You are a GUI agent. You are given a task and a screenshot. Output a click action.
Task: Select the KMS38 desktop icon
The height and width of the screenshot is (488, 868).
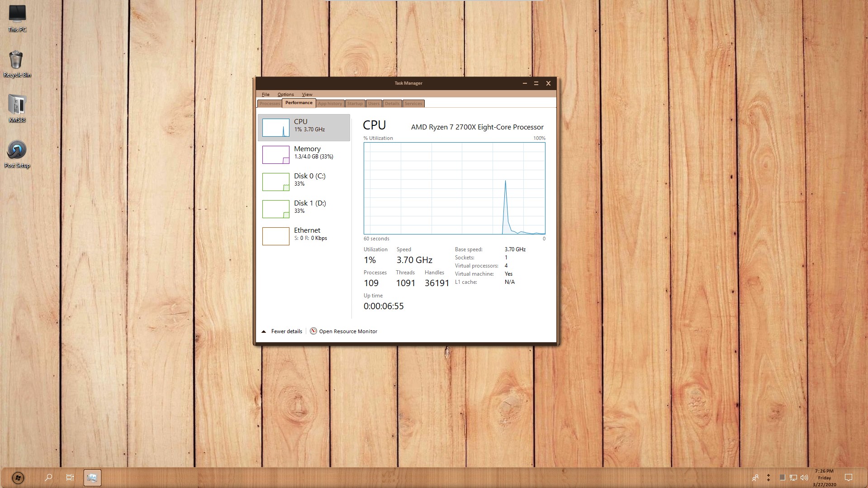pos(17,109)
